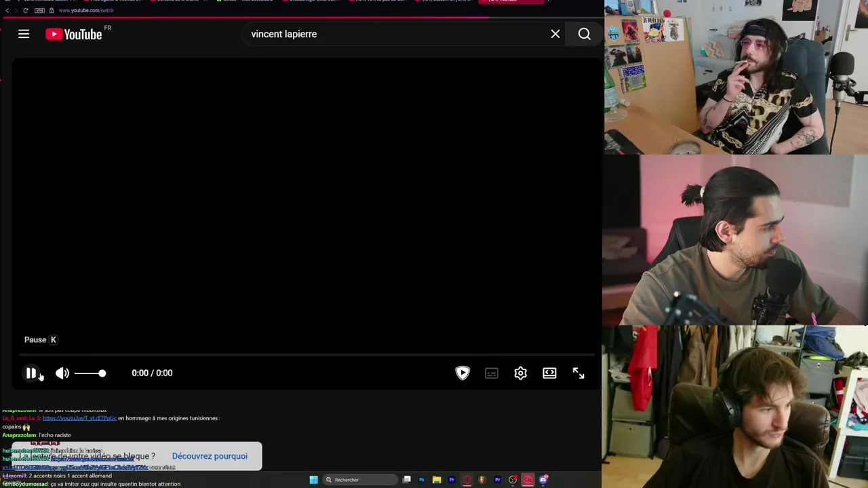Pause the video with the player button

click(31, 373)
